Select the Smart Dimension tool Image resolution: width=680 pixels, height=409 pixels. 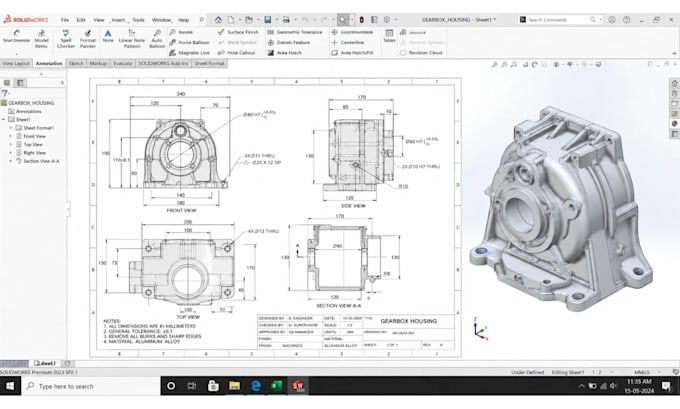point(16,36)
